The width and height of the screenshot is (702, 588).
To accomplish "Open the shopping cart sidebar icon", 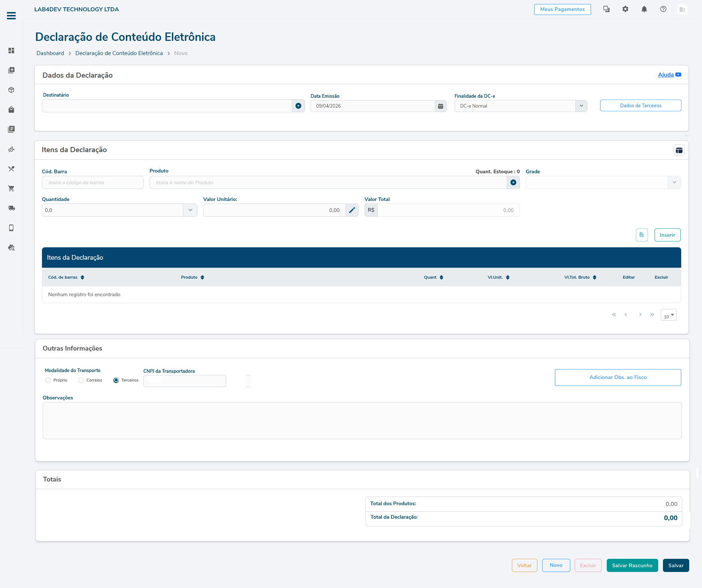I will click(x=11, y=189).
